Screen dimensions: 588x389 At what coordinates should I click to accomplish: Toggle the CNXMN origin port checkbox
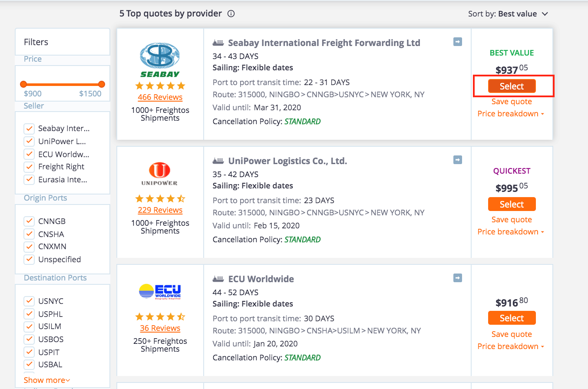pyautogui.click(x=29, y=247)
